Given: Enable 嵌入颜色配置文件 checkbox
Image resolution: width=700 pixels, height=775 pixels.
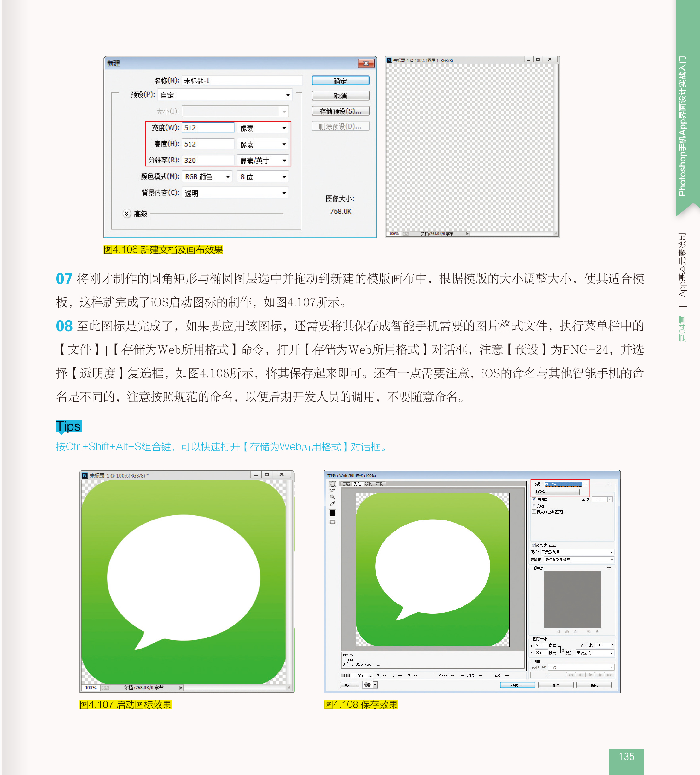Looking at the screenshot, I should (x=534, y=512).
